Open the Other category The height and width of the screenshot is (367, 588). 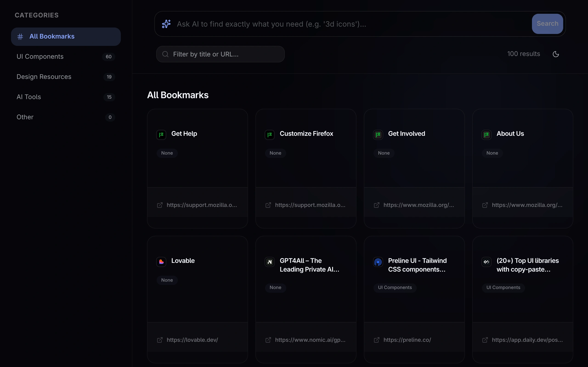coord(25,117)
